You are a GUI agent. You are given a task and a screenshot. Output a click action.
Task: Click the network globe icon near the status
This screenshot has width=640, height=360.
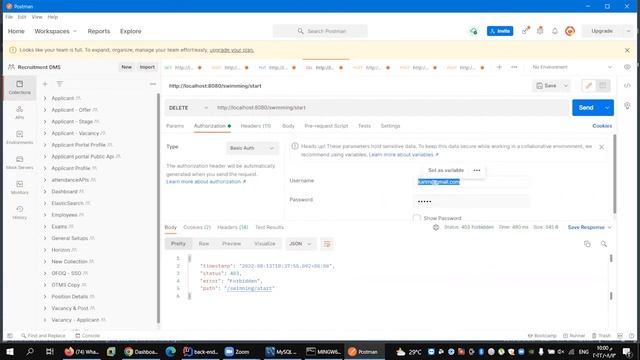click(x=436, y=227)
